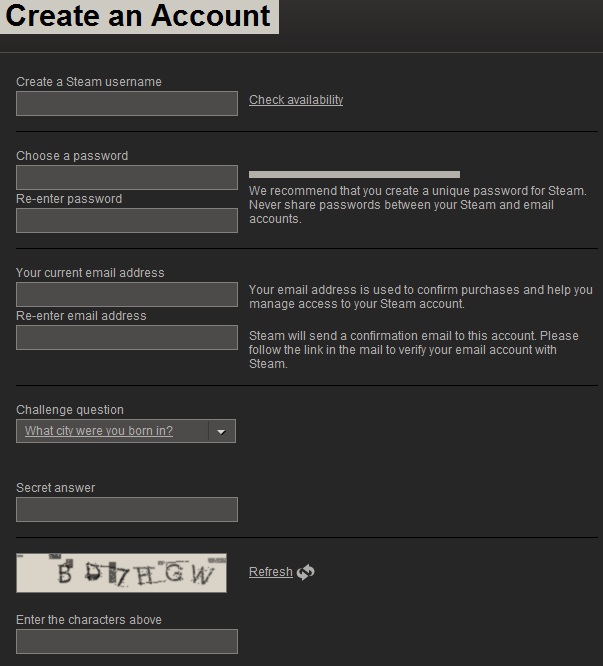
Task: Click the 'Challenge question' label
Action: 70,409
